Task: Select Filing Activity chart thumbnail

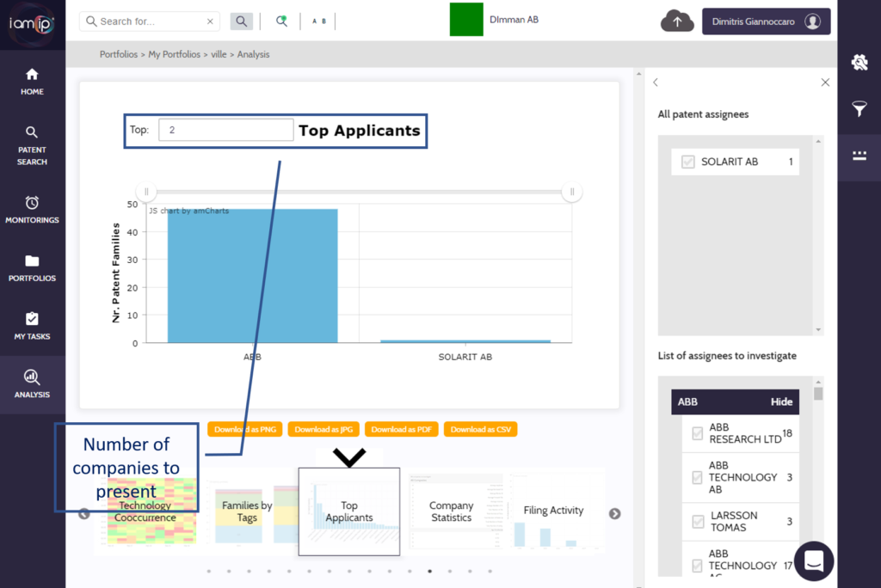Action: coord(553,511)
